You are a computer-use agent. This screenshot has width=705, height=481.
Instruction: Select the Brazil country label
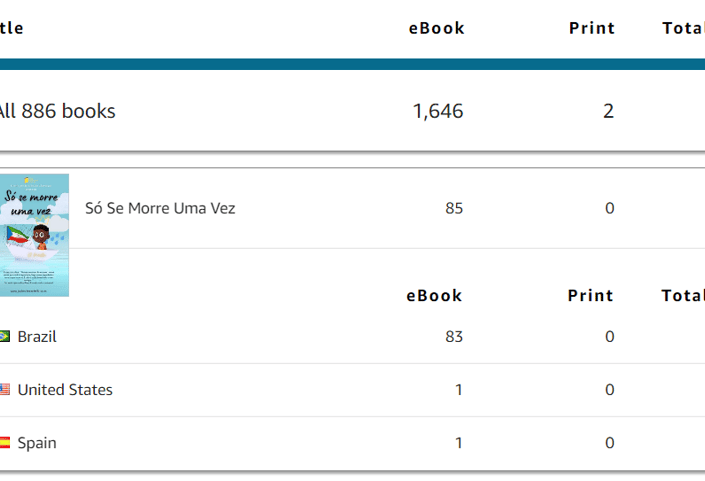click(37, 337)
